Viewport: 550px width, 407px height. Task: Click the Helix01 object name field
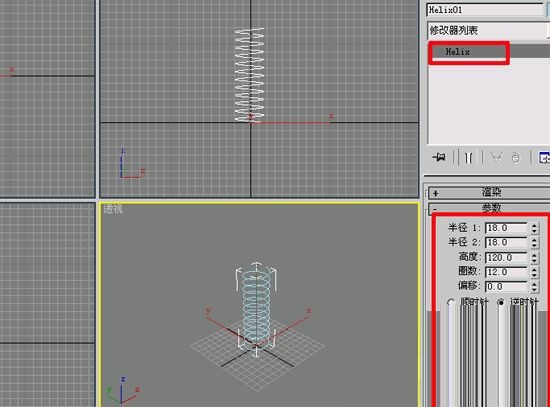coord(485,10)
